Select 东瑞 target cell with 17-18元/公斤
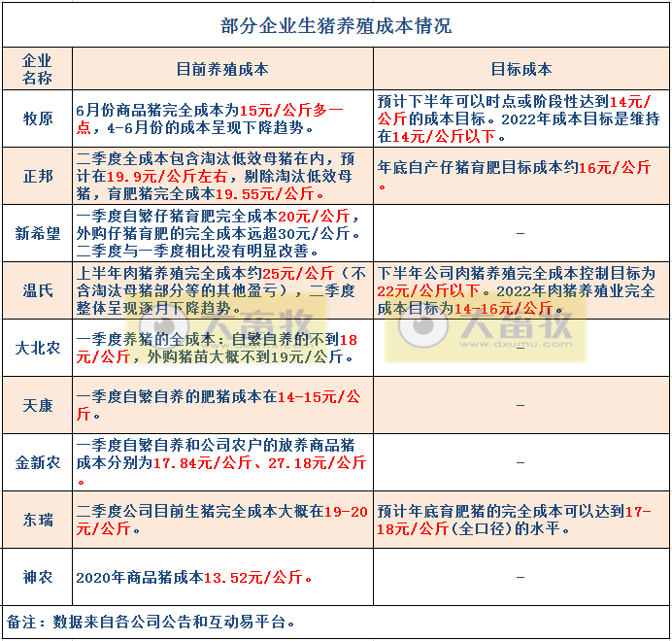 (521, 520)
